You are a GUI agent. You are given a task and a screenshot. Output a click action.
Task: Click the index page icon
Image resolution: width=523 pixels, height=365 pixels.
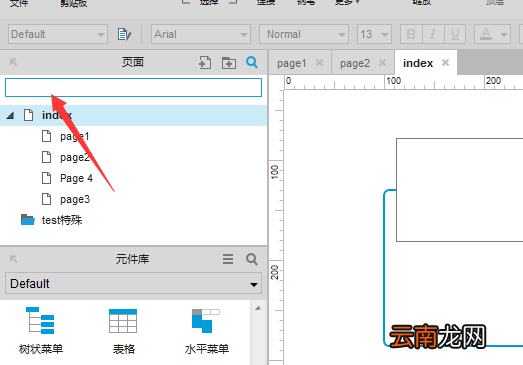tap(29, 115)
